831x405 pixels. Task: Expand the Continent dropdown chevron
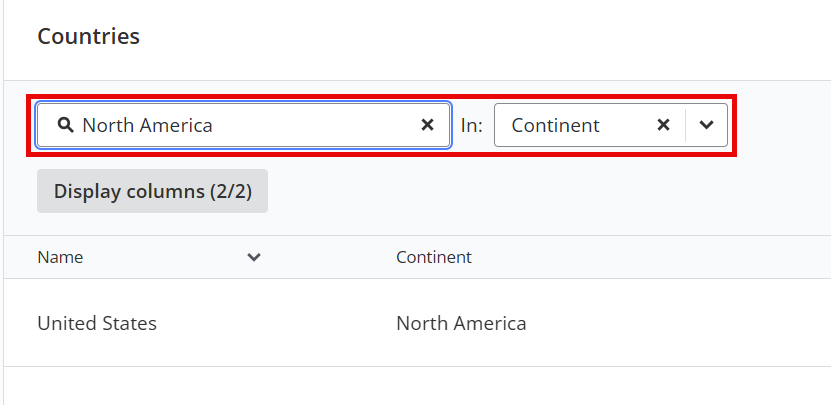tap(706, 125)
